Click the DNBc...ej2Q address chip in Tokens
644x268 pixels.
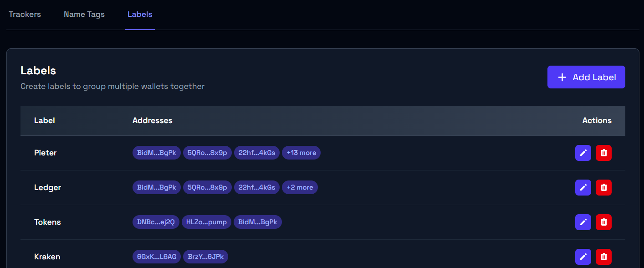tap(156, 222)
